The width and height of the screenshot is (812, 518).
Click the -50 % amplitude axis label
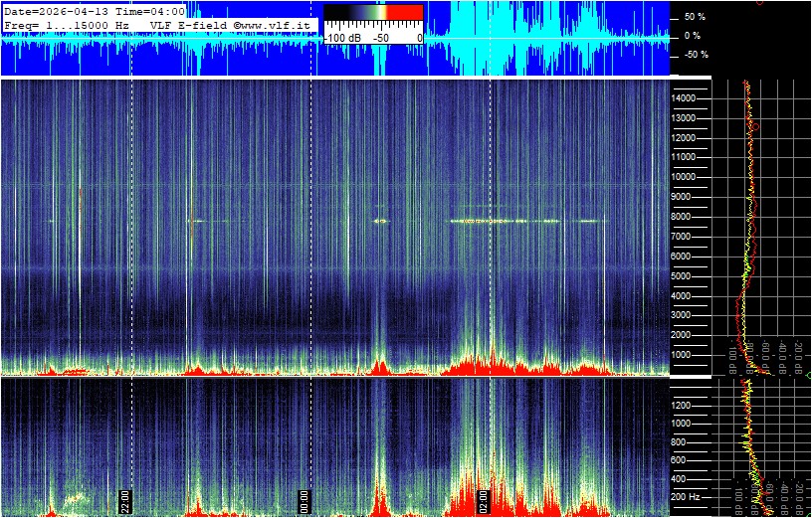[x=695, y=55]
